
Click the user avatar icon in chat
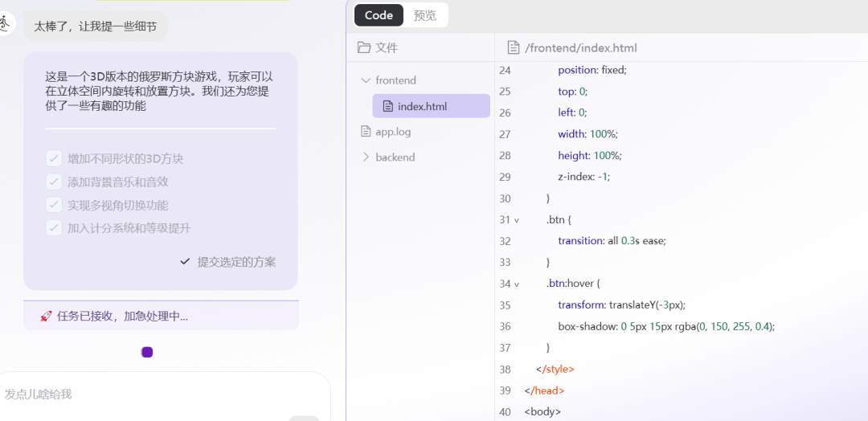(x=6, y=23)
